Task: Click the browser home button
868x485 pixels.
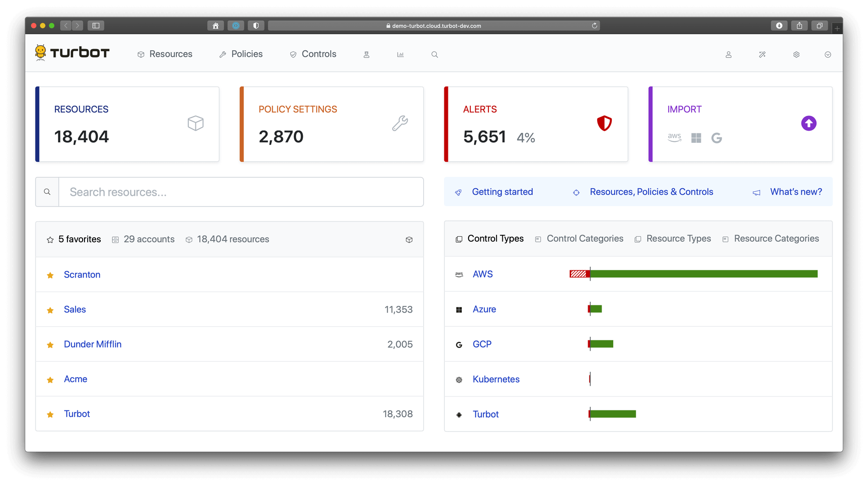Action: tap(216, 26)
